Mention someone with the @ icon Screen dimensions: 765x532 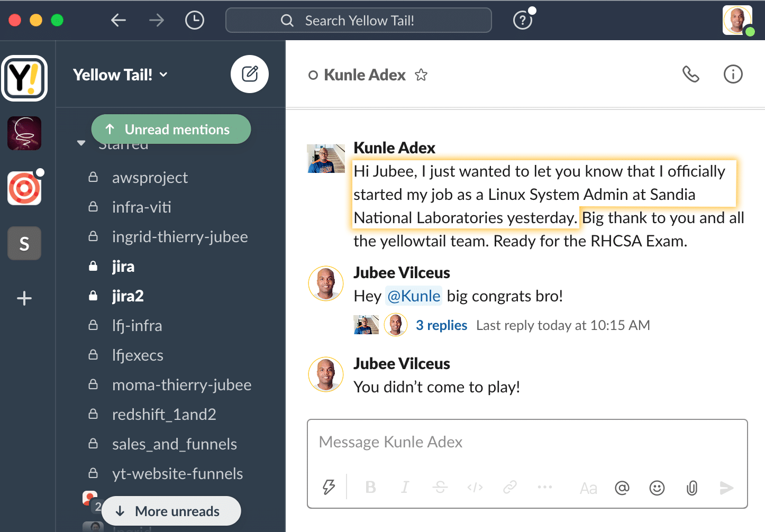pos(622,488)
